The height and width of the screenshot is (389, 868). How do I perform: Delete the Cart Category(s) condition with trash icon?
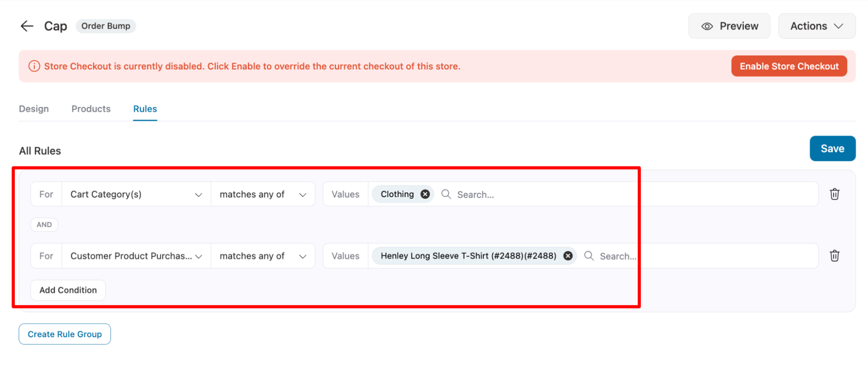click(x=835, y=194)
